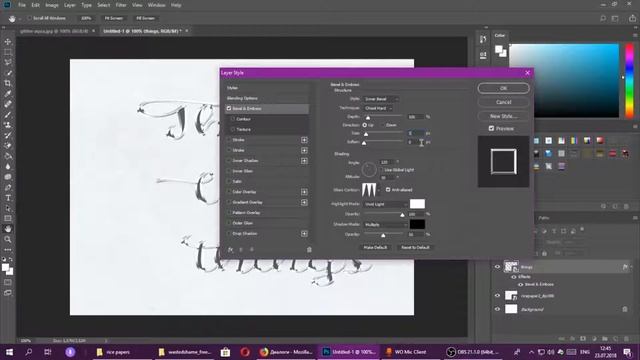Click the new group folder icon in Layers panel
This screenshot has height=360, width=640.
tap(604, 339)
